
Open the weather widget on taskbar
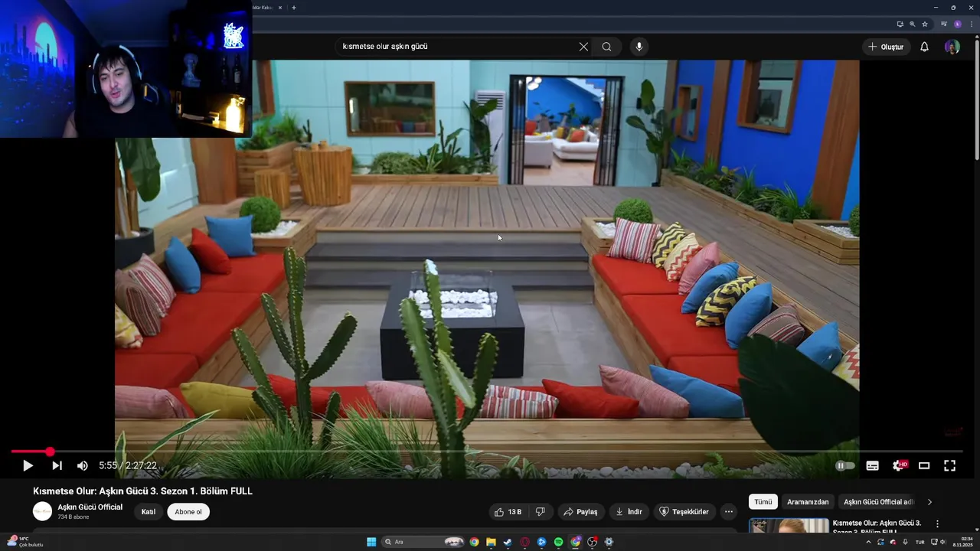(x=24, y=542)
